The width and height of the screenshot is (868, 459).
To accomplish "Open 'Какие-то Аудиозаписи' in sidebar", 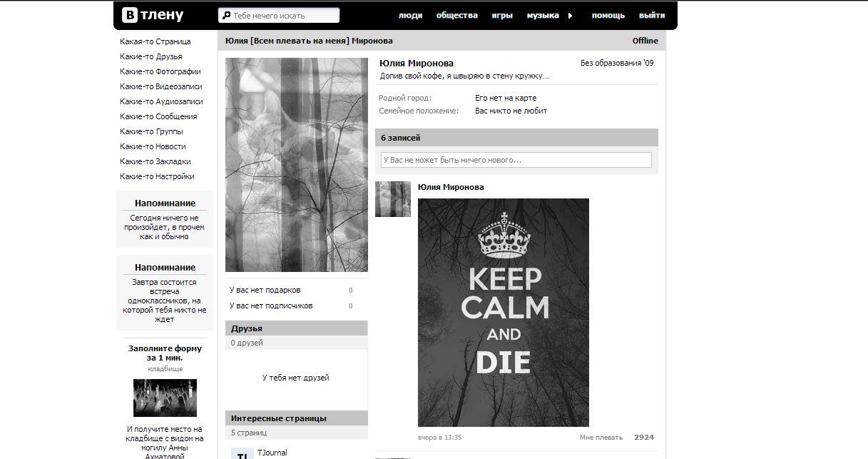I will [161, 101].
